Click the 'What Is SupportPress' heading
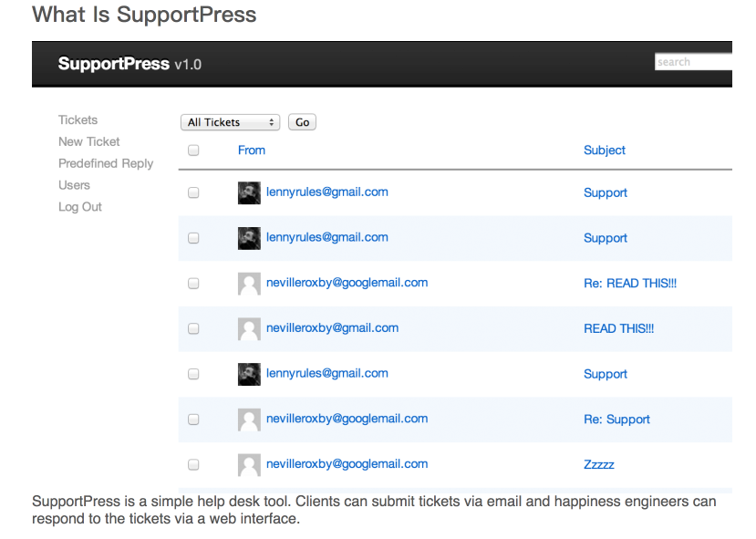756x539 pixels. pos(144,15)
